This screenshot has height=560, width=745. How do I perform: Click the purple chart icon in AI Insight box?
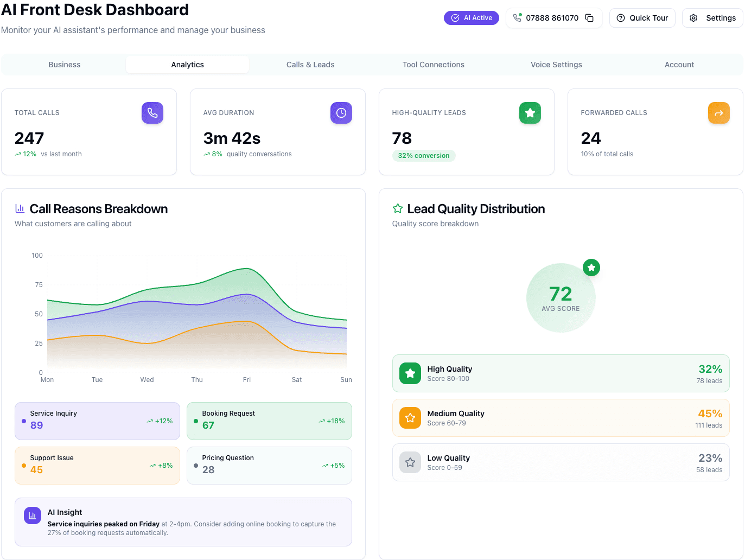33,516
